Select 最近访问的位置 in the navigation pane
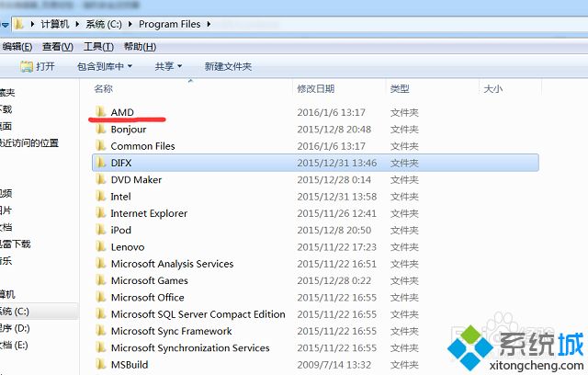Screen dimensions: 588x375 [29, 142]
